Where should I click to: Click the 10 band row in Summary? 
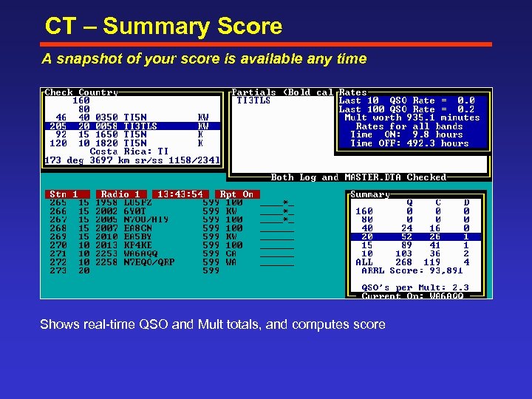pyautogui.click(x=415, y=253)
